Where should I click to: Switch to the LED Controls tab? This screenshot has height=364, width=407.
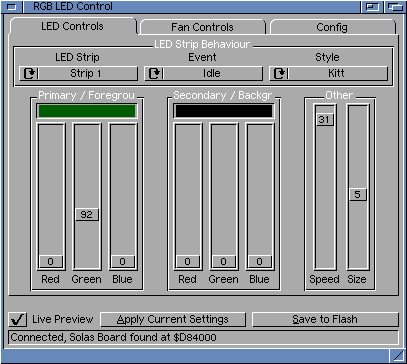point(73,26)
